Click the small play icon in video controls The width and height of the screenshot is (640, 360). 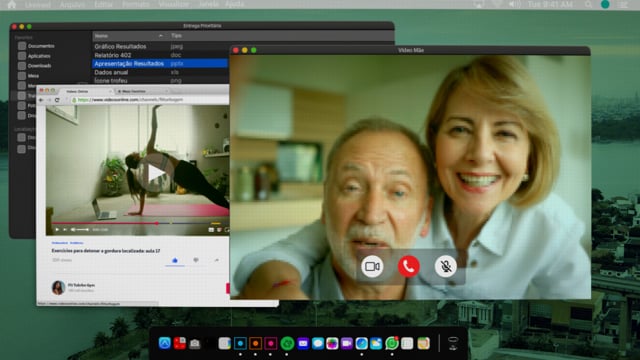[57, 230]
